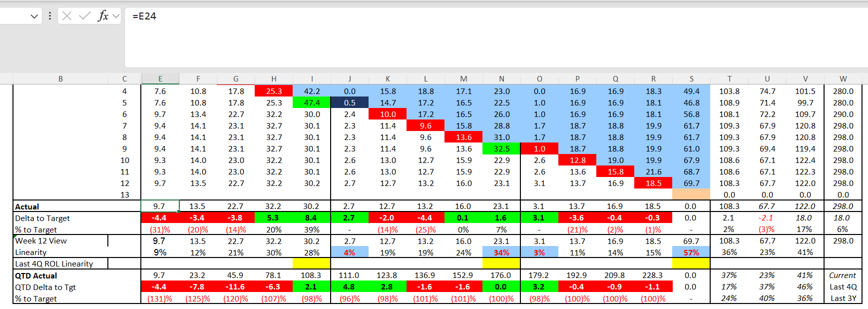Image resolution: width=868 pixels, height=309 pixels.
Task: Click the Cancel (X) icon in formula bar
Action: 67,16
